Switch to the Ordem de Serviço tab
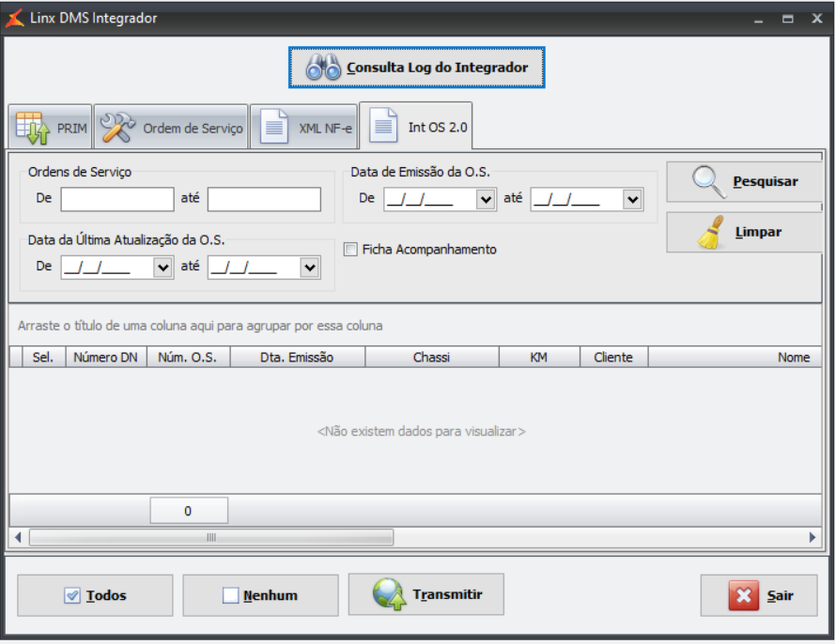Viewport: 835px width, 644px height. click(x=171, y=127)
